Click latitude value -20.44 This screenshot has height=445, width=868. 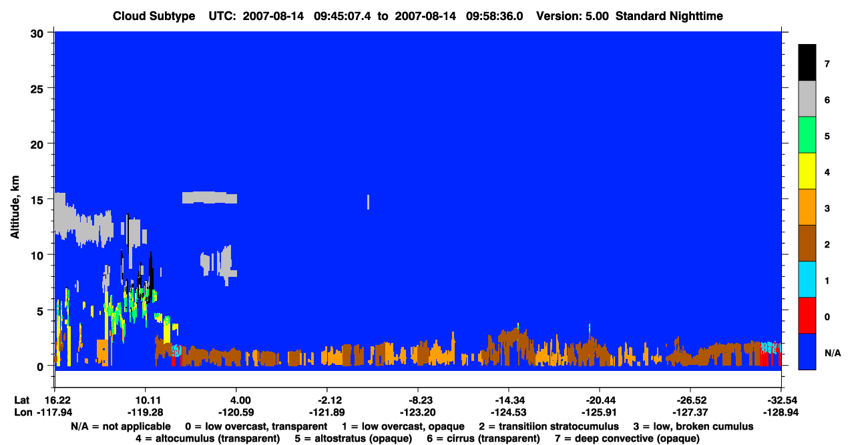point(600,400)
